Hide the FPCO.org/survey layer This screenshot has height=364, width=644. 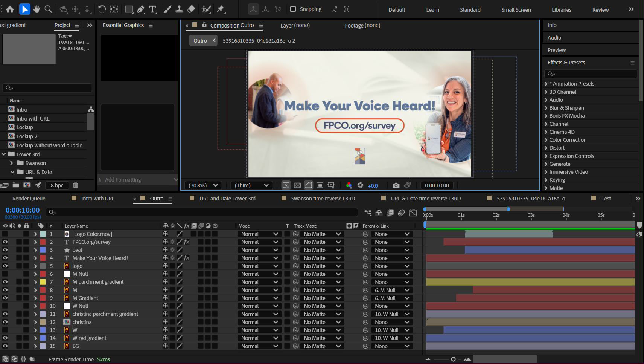5,242
